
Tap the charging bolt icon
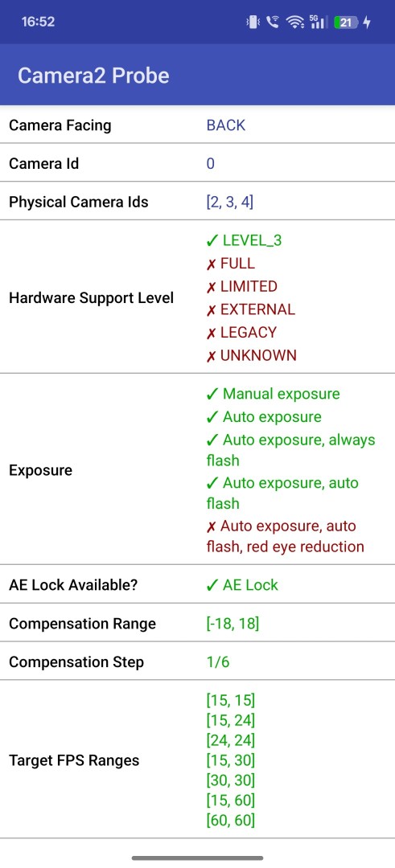tap(367, 23)
